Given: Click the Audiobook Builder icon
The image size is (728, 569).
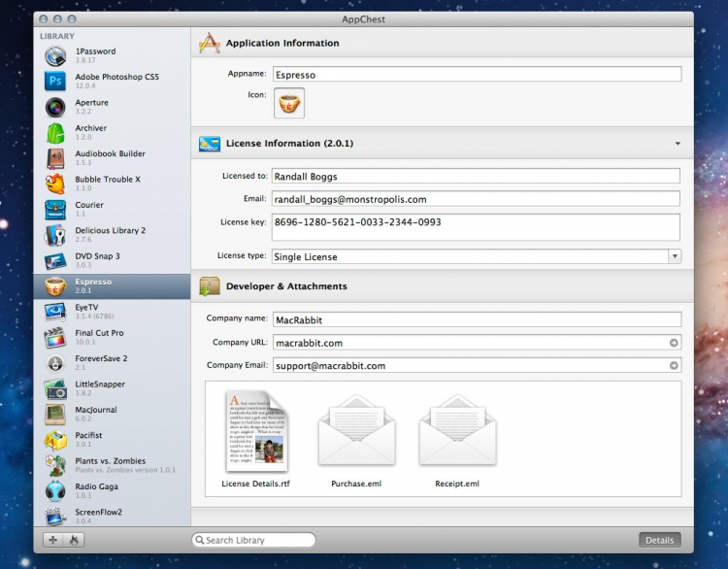Looking at the screenshot, I should [55, 158].
